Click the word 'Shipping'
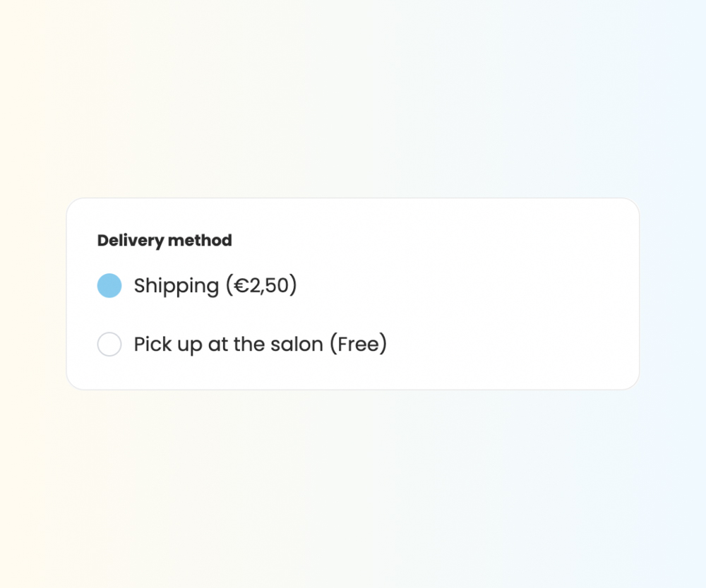This screenshot has height=588, width=706. tap(176, 286)
